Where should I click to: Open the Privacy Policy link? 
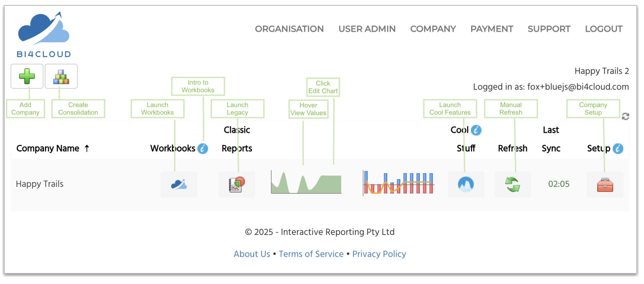[379, 254]
